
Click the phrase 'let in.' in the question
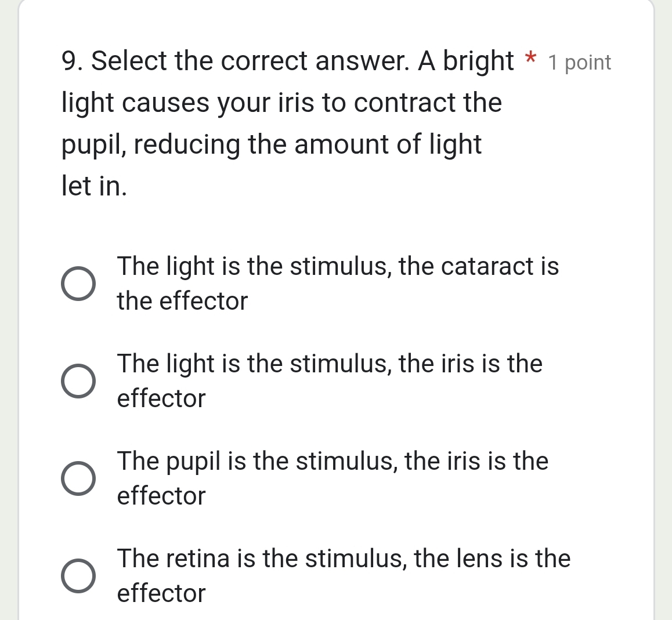point(92,186)
